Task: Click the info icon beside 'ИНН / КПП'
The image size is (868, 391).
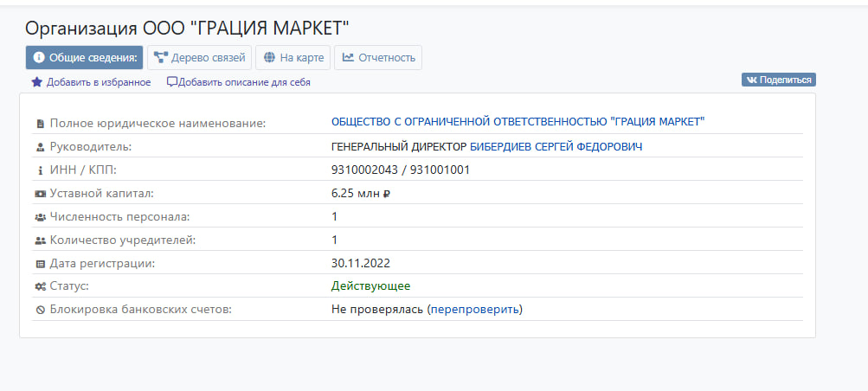Action: coord(40,170)
